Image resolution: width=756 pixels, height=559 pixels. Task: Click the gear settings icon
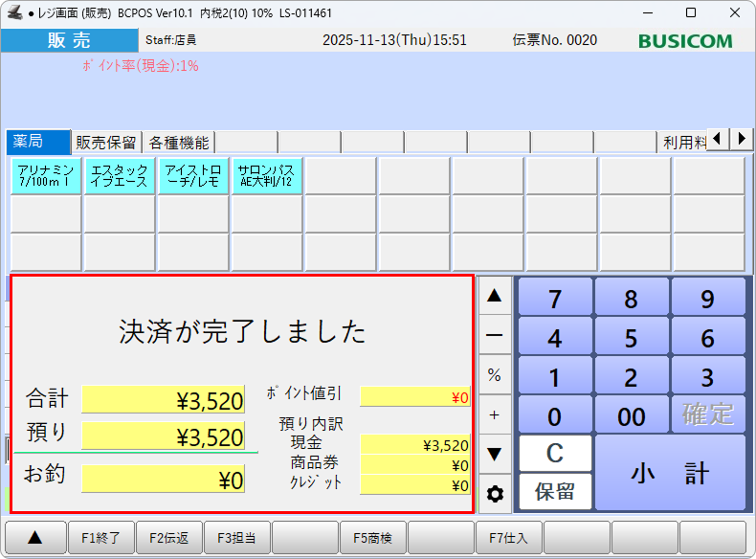click(x=494, y=494)
